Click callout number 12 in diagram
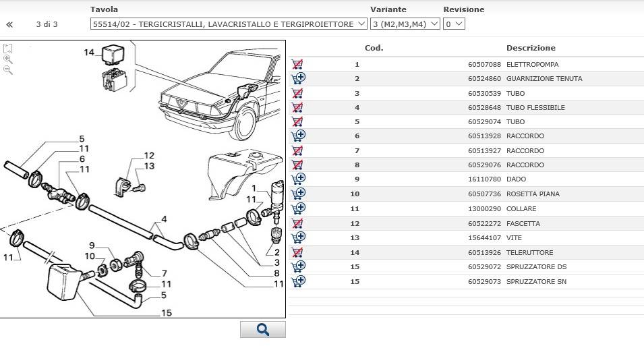Image resolution: width=644 pixels, height=346 pixels. 149,156
